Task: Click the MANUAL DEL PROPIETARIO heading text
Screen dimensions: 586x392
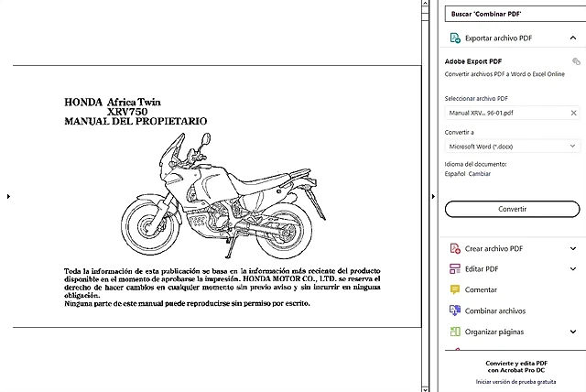Action: pyautogui.click(x=136, y=121)
